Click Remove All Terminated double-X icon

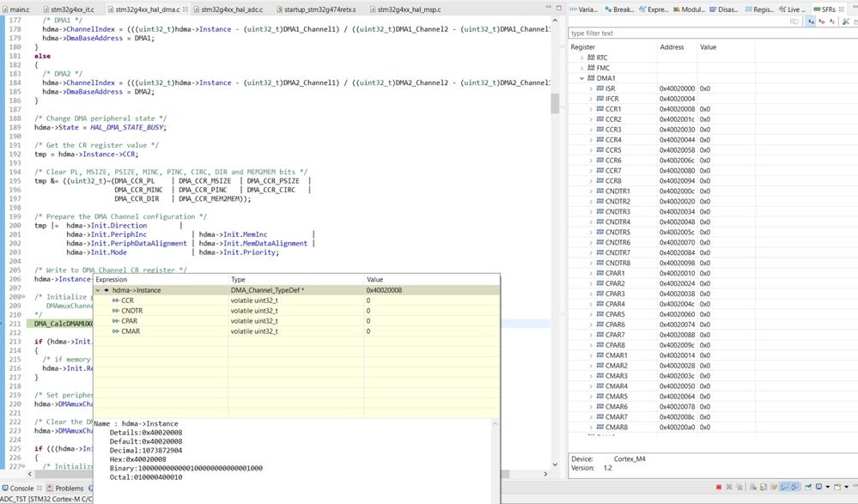[739, 487]
